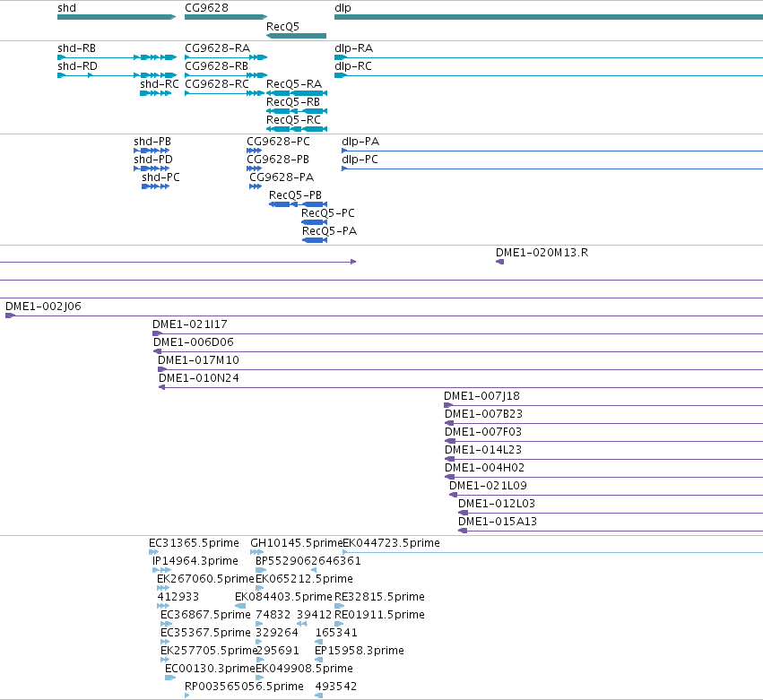This screenshot has height=700, width=763.
Task: Select the CG9628 gene bar
Action: (226, 17)
